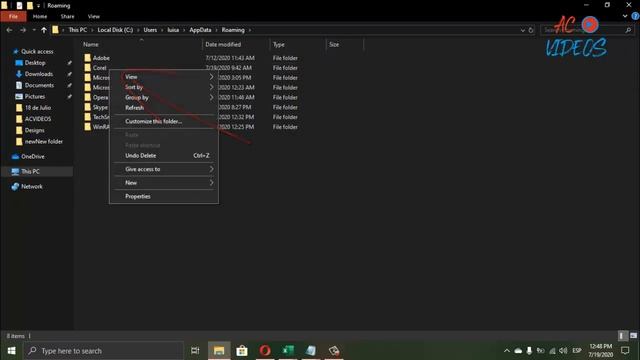640x360 pixels.
Task: Select the Opera folder icon
Action: tap(87, 97)
